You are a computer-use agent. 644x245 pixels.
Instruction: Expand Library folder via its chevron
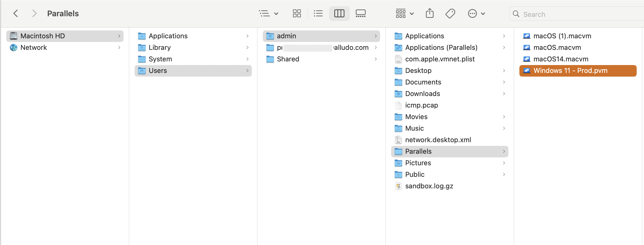tap(247, 47)
